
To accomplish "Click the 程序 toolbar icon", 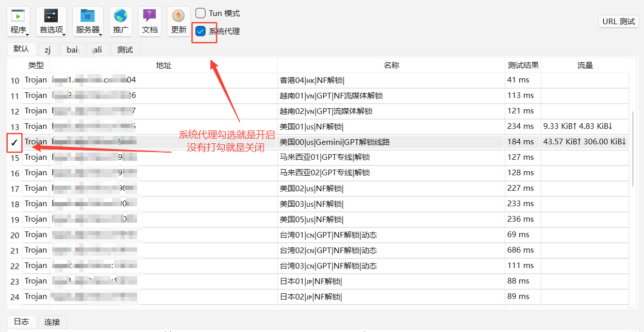I will pyautogui.click(x=18, y=16).
